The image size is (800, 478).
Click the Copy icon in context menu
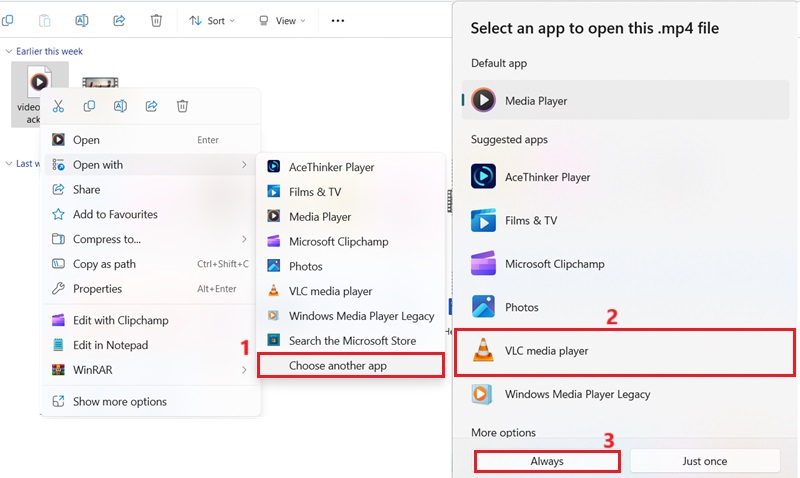click(89, 106)
